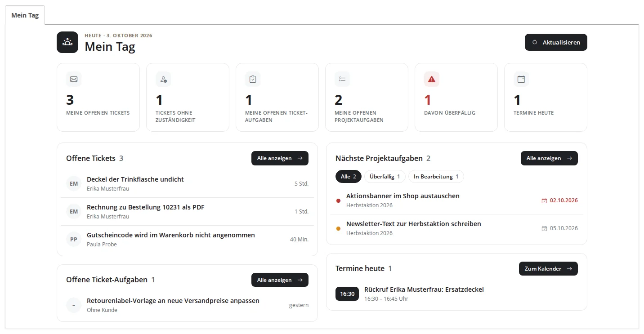Select the Überfällig 1 filter chip
This screenshot has height=334, width=644.
pyautogui.click(x=385, y=177)
